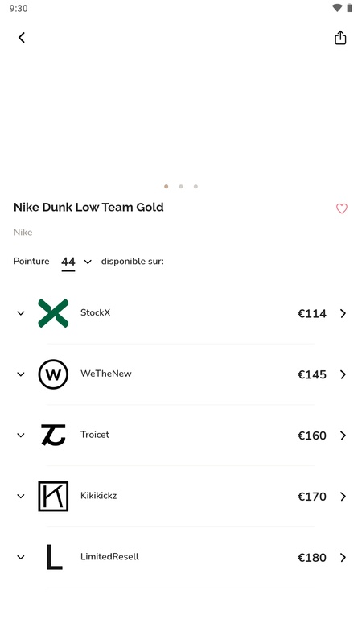Tap the back arrow icon

pyautogui.click(x=22, y=38)
